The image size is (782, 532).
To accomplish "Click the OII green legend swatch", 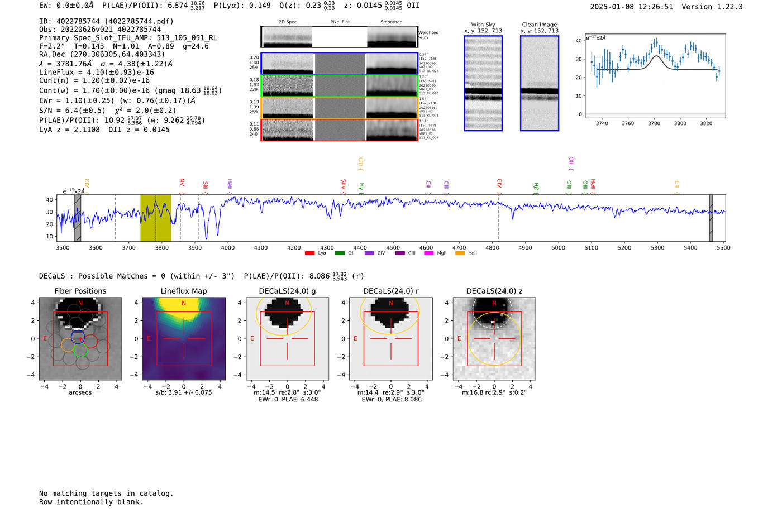I will click(x=340, y=253).
